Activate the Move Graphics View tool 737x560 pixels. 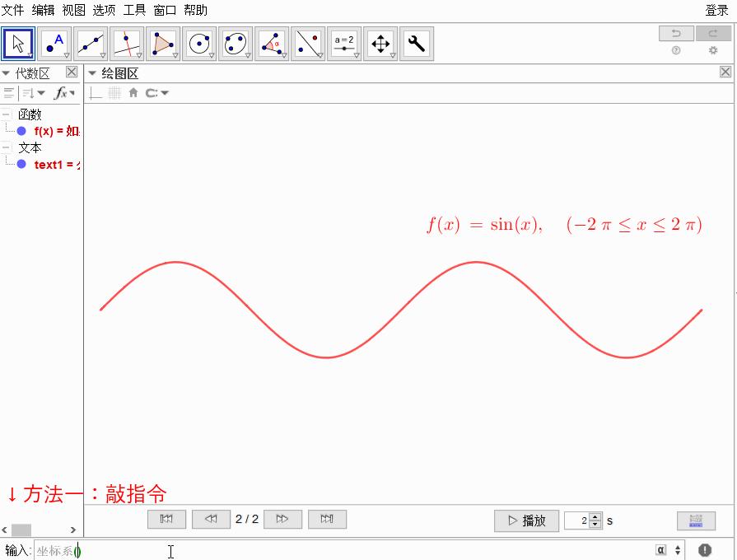(380, 43)
